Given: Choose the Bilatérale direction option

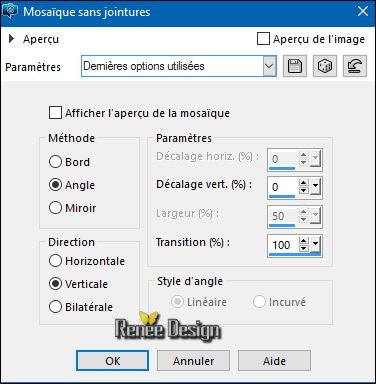Looking at the screenshot, I should [x=55, y=307].
